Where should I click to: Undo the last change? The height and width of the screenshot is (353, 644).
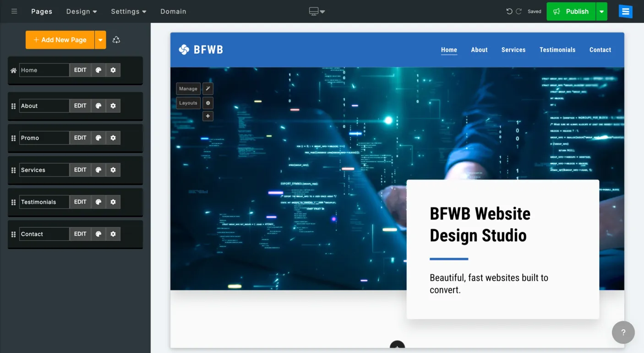tap(509, 11)
